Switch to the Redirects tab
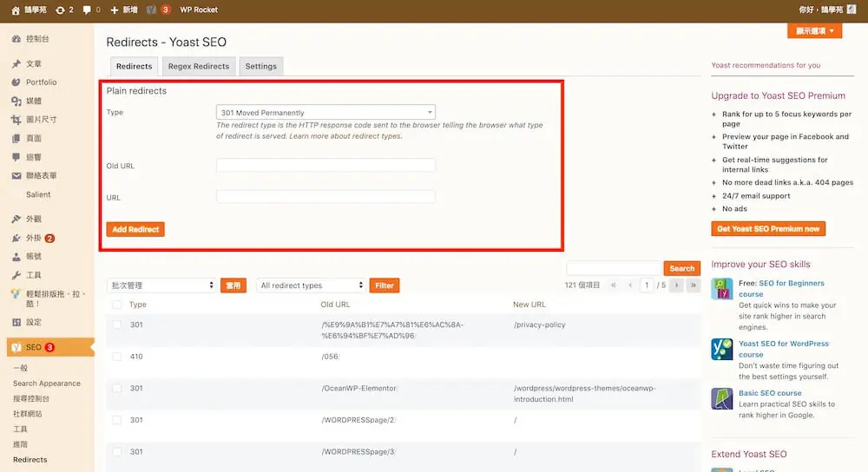Screen dimensions: 868x472 (134, 66)
